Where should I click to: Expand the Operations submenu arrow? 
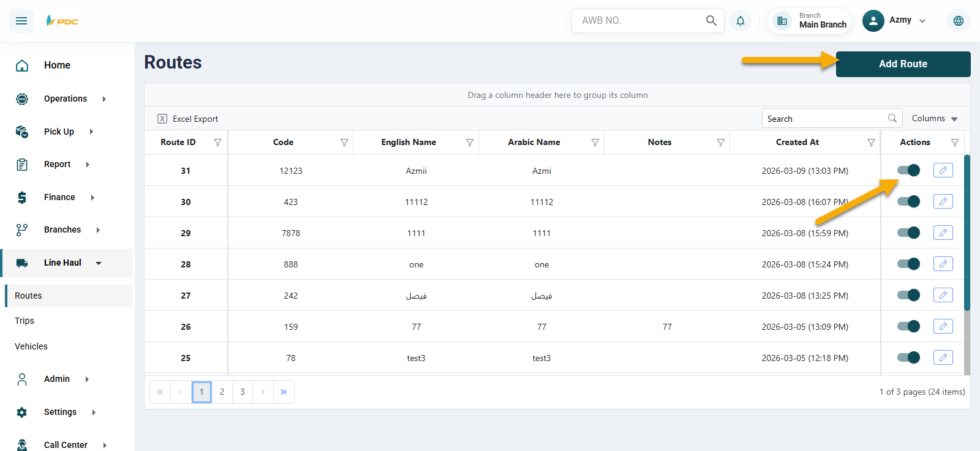(104, 99)
